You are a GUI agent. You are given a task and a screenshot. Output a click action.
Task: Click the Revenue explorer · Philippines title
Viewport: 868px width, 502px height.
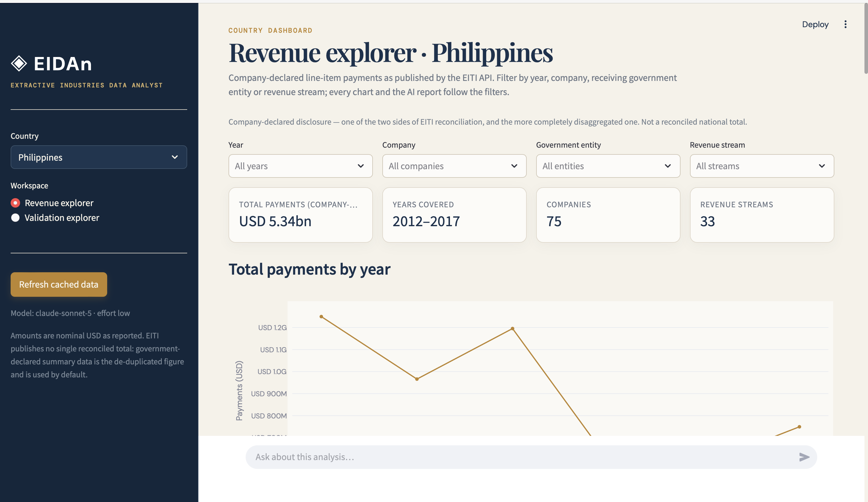[391, 53]
